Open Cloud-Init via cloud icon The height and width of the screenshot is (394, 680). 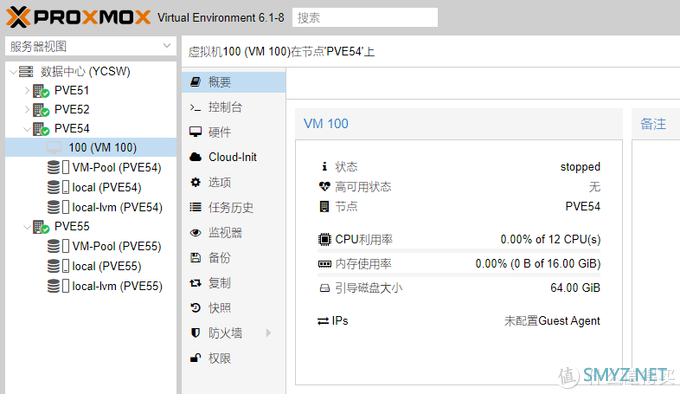[x=196, y=157]
